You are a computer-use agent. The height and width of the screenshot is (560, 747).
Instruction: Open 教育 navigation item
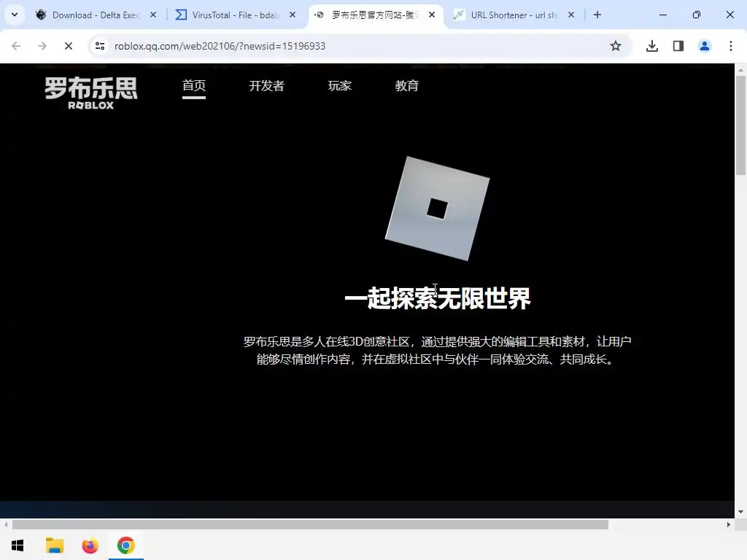tap(407, 86)
